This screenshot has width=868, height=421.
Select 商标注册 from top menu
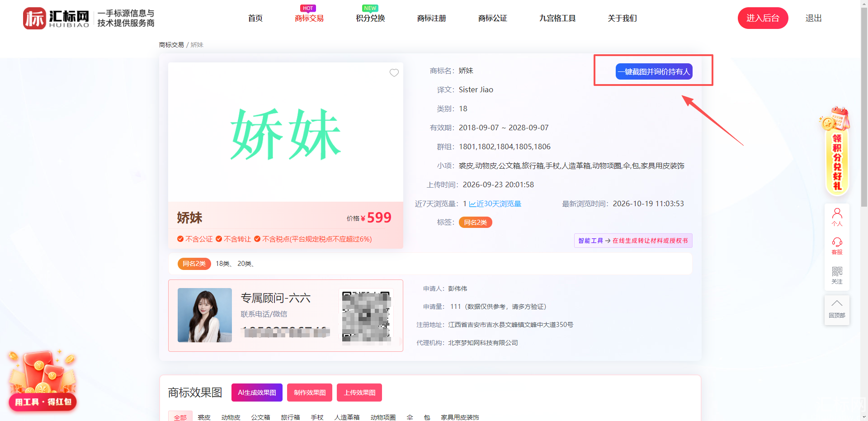432,18
